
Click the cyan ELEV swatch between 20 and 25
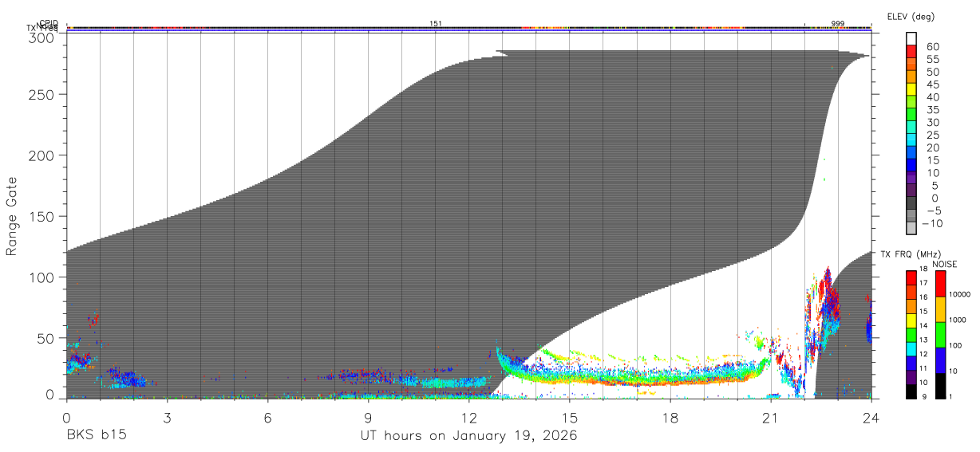(x=911, y=141)
